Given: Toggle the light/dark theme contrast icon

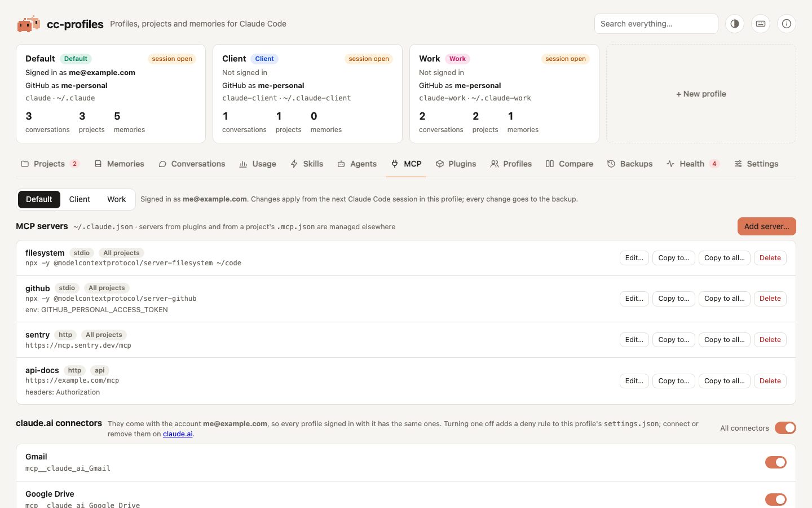Looking at the screenshot, I should pyautogui.click(x=735, y=24).
